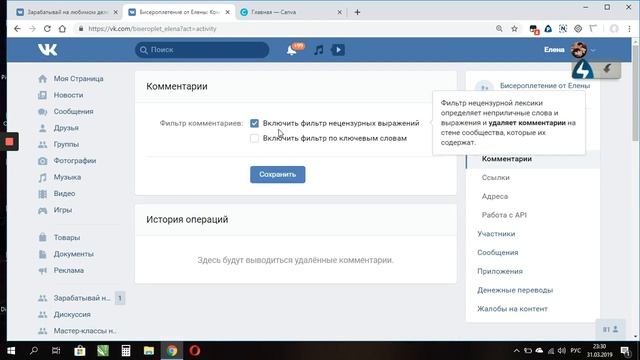The image size is (640, 360).
Task: Open File Explorer in taskbar
Action: click(149, 351)
